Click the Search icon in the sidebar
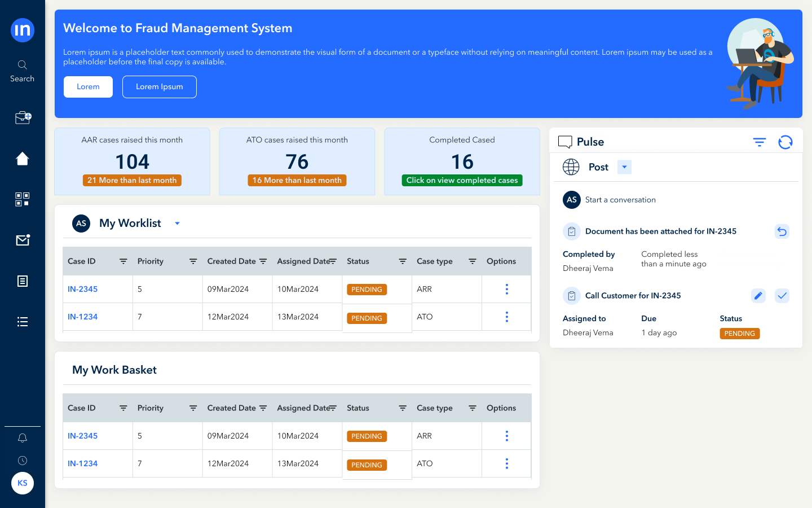This screenshot has height=508, width=812. tap(23, 65)
